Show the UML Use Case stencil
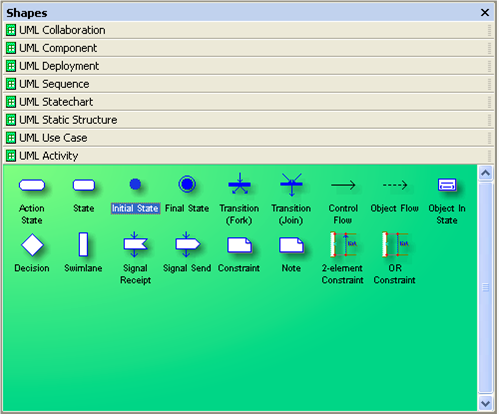This screenshot has height=415, width=500. (248, 138)
